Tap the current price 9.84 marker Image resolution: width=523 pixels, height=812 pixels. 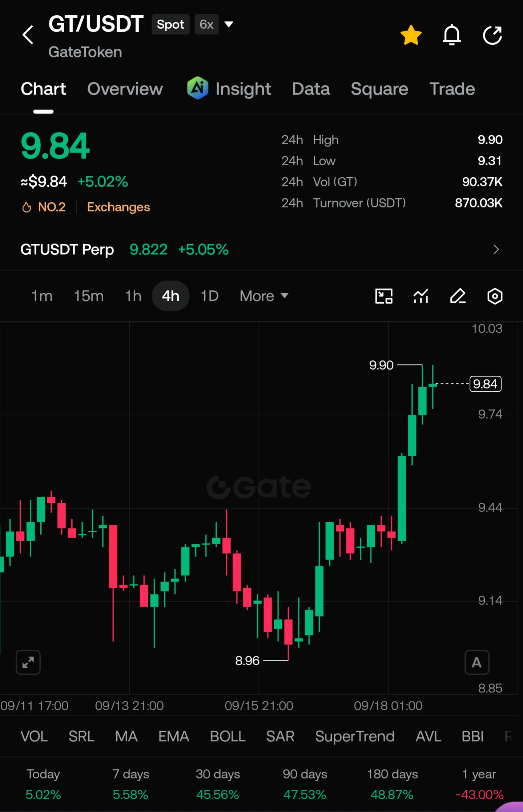click(x=486, y=384)
